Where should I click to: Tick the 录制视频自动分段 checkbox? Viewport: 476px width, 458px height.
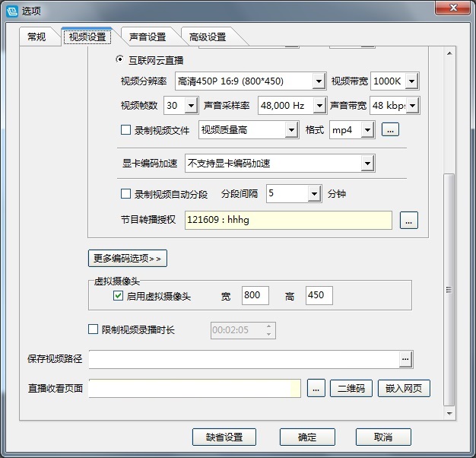[125, 194]
